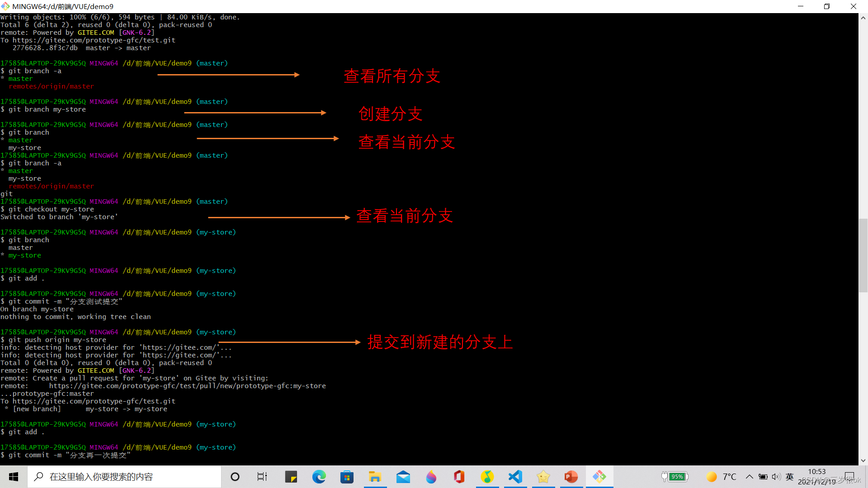Click the '[new branch]' output line
The height and width of the screenshot is (488, 868).
pos(86,409)
